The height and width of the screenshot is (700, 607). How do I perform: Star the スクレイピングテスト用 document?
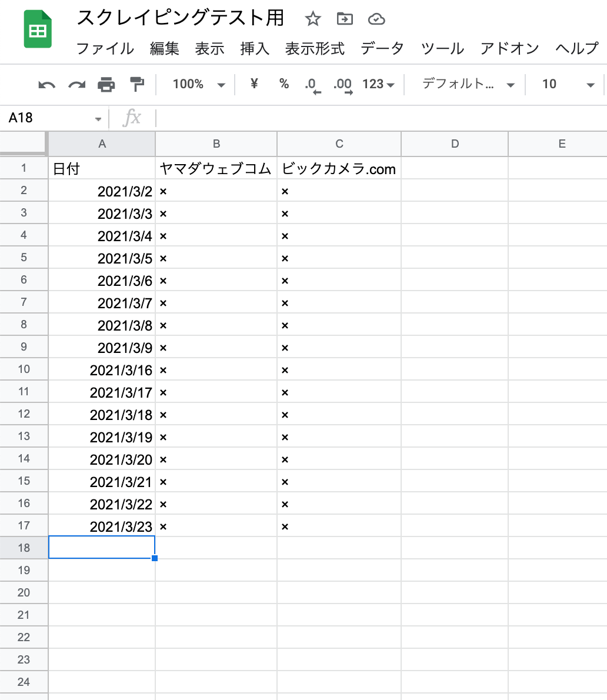point(313,19)
